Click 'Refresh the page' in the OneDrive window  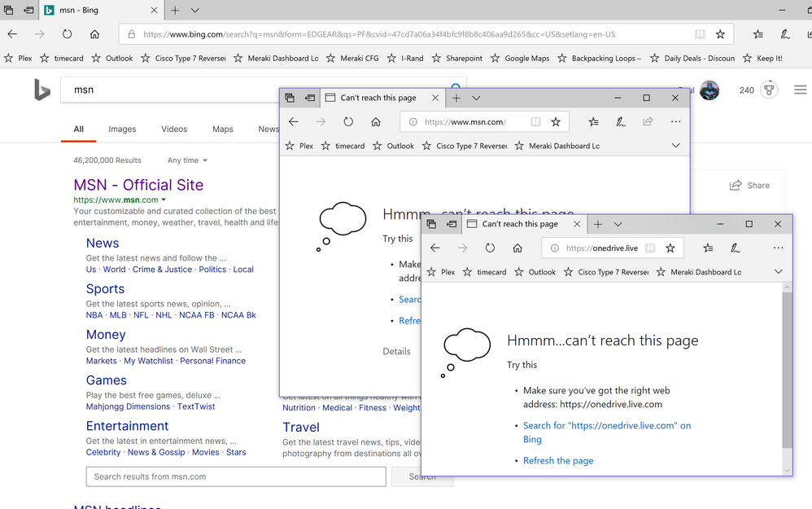558,460
